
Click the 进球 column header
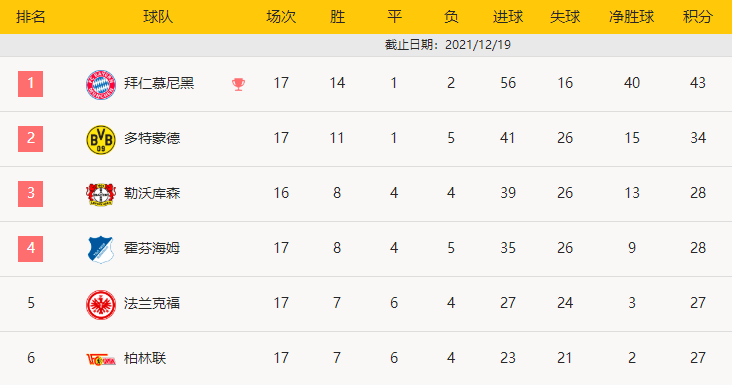[x=508, y=17]
